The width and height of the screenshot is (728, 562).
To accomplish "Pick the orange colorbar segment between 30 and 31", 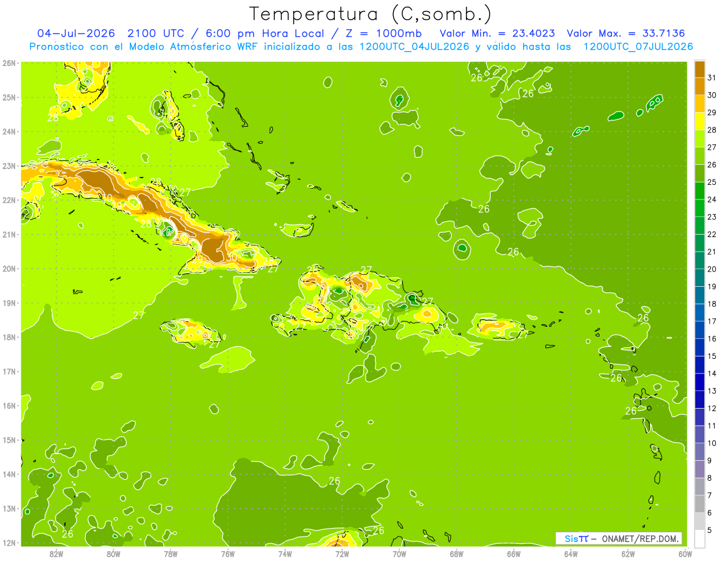I will 699,86.
